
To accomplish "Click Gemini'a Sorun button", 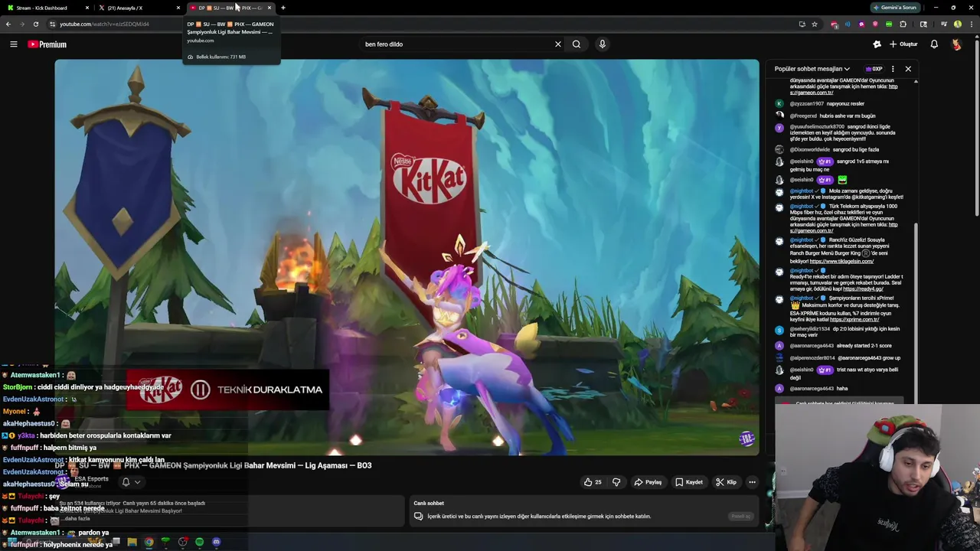I will click(895, 8).
